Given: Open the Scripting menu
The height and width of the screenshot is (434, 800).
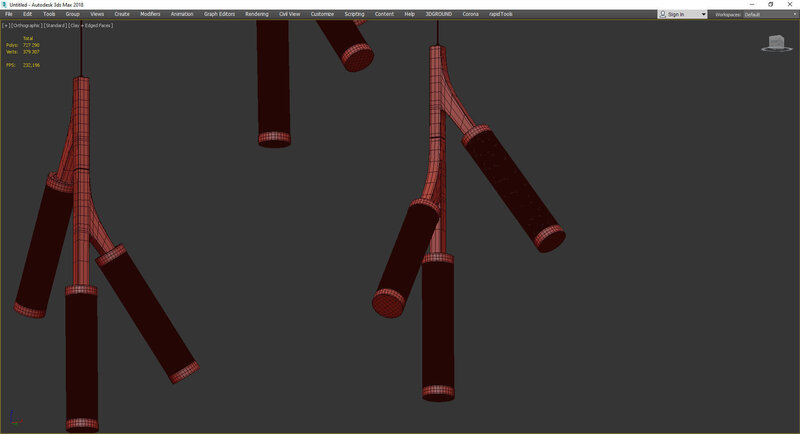Looking at the screenshot, I should point(354,14).
